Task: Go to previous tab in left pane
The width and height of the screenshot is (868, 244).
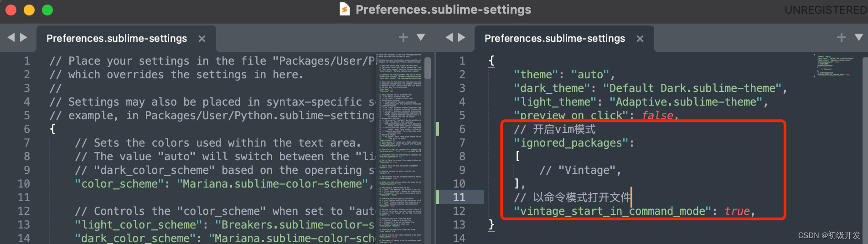Action: (11, 37)
